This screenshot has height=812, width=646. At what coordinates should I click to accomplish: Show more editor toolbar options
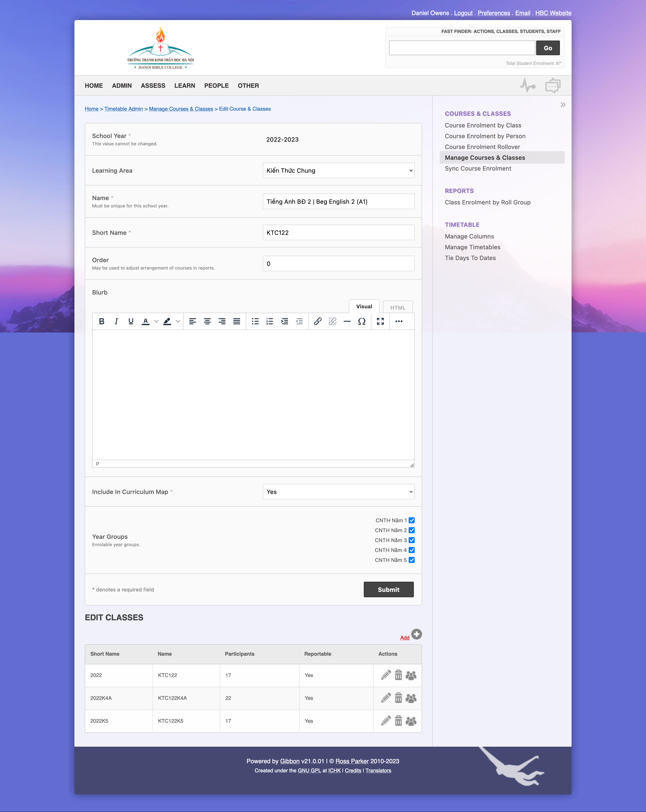click(399, 321)
